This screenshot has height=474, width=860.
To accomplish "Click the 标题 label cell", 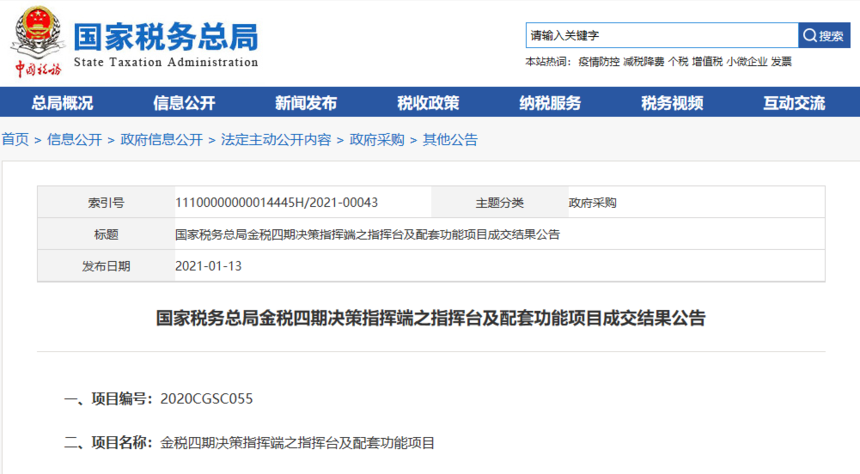I will pos(106,234).
